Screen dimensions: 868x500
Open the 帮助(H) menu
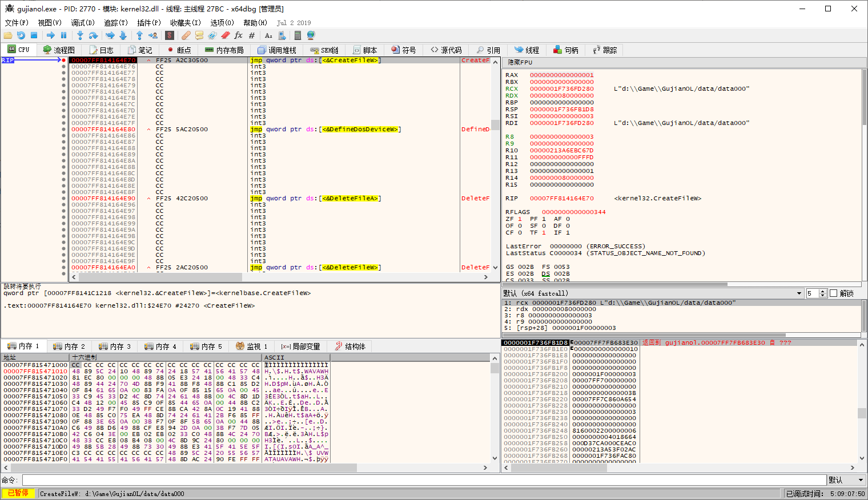point(255,23)
